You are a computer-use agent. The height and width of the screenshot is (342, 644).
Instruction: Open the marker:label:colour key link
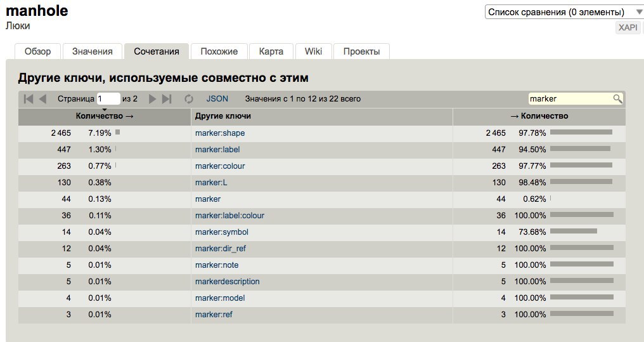229,216
